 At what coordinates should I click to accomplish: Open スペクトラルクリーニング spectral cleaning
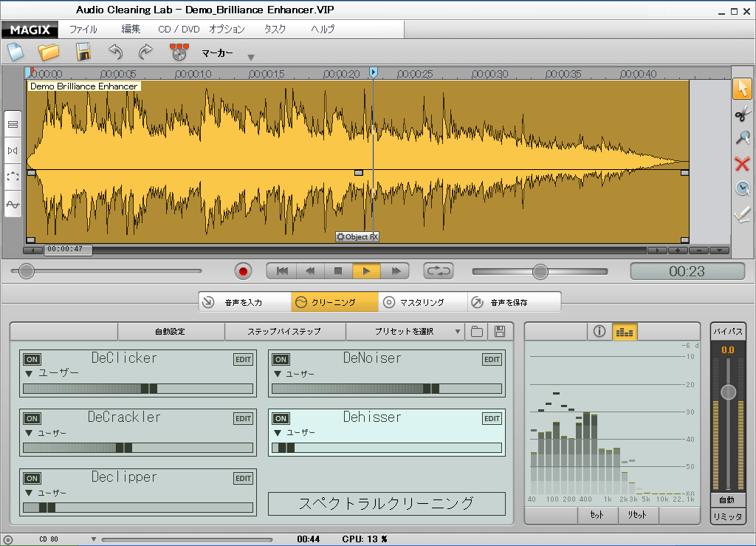click(x=387, y=504)
